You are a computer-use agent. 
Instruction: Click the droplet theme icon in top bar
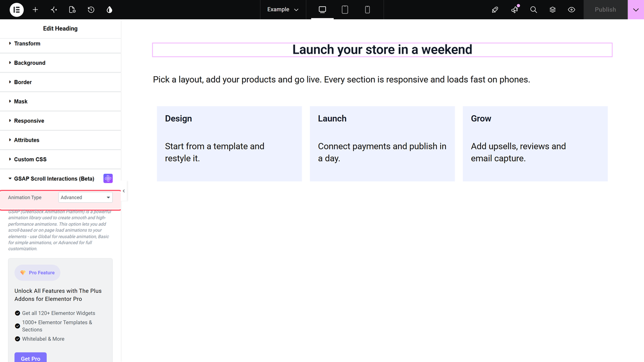click(x=109, y=10)
